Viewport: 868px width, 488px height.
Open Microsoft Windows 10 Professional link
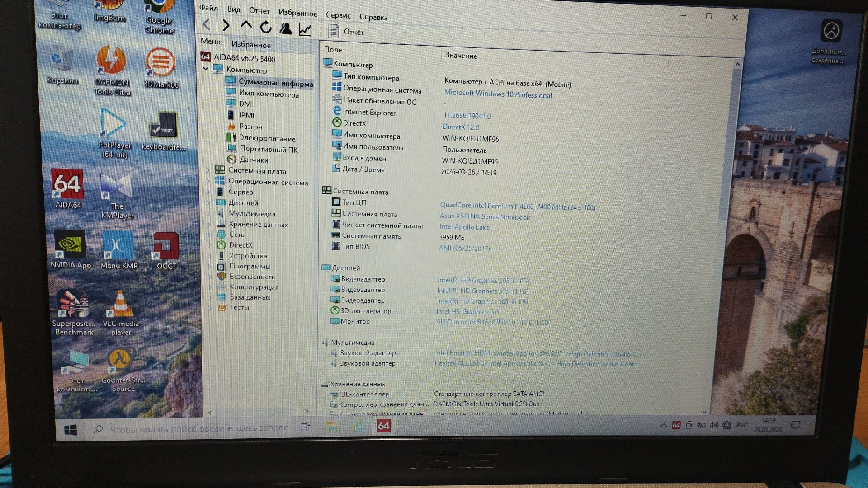pyautogui.click(x=498, y=94)
